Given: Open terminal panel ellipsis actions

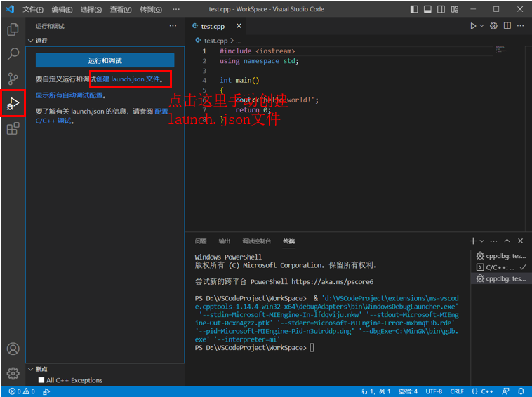Looking at the screenshot, I should pos(493,241).
